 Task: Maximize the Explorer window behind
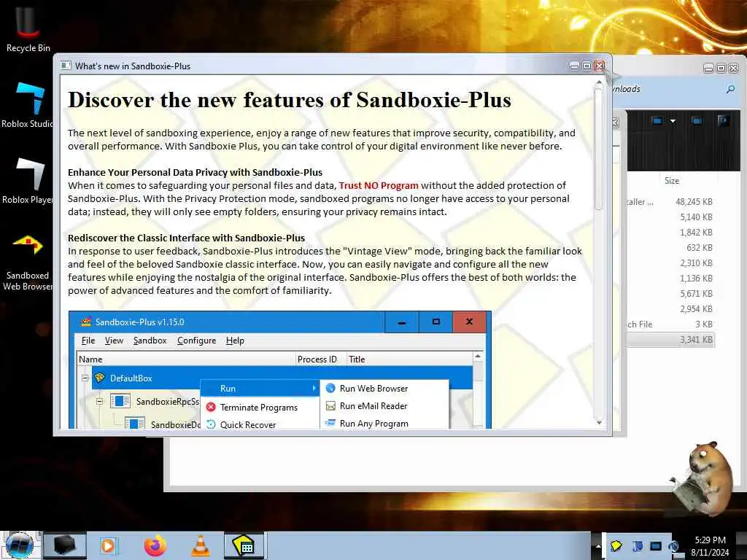[x=721, y=68]
